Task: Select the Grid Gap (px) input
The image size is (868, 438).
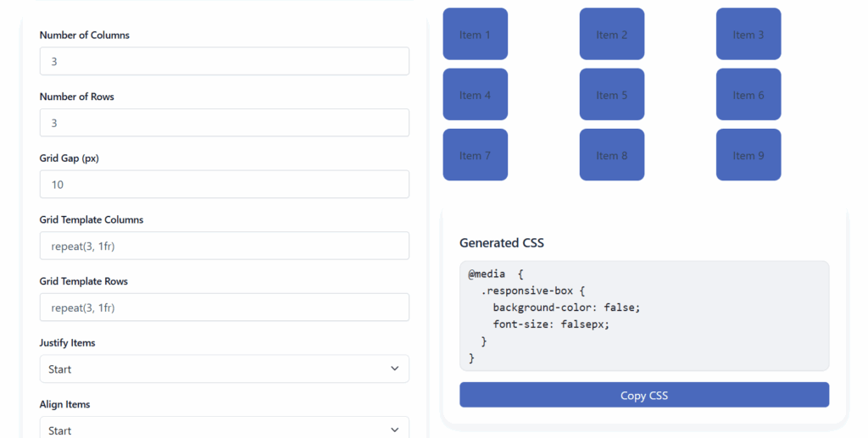Action: click(224, 185)
